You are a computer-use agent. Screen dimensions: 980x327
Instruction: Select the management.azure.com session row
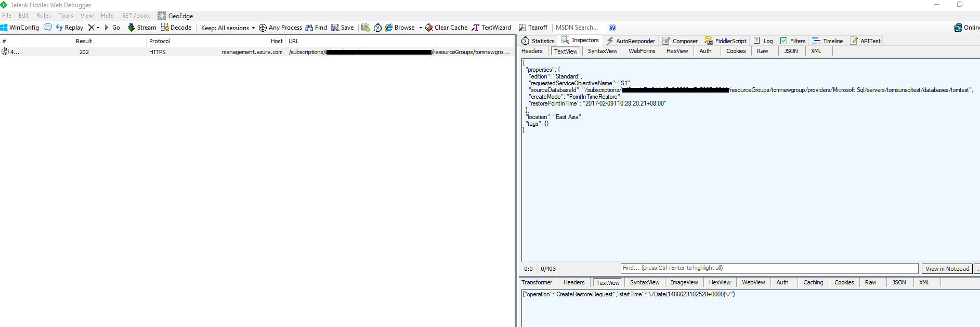click(257, 52)
